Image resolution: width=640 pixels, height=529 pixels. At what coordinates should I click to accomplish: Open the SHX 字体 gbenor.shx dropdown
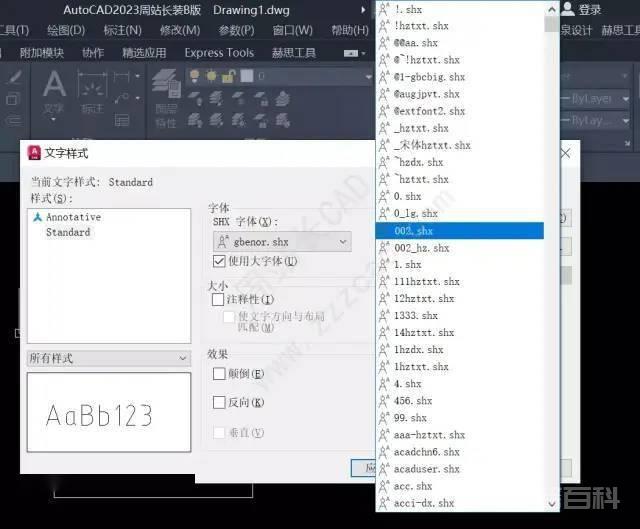(282, 242)
